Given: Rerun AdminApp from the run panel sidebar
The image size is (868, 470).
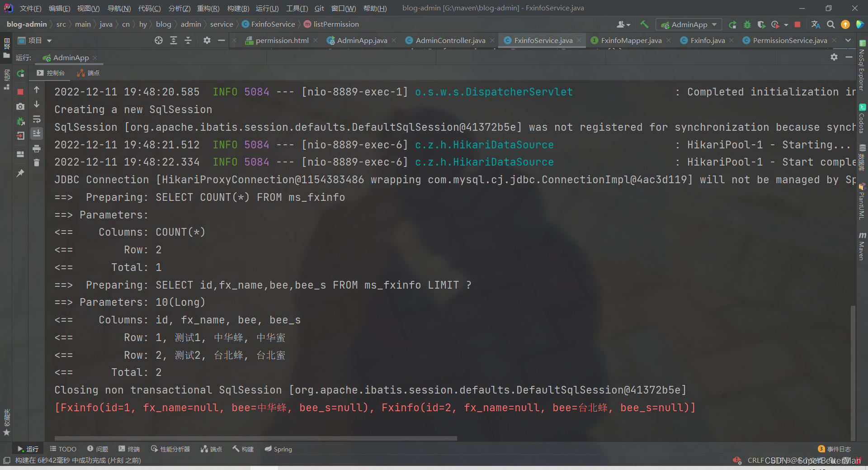Looking at the screenshot, I should pyautogui.click(x=20, y=73).
